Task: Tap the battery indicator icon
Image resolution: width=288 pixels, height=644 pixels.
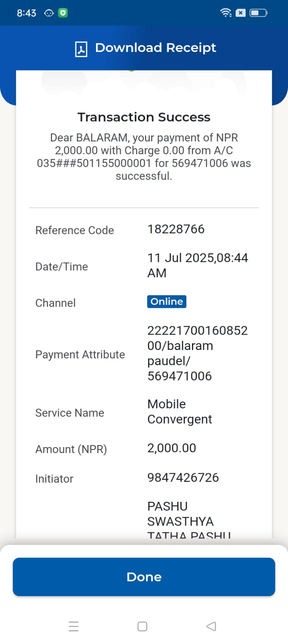Action: [258, 13]
